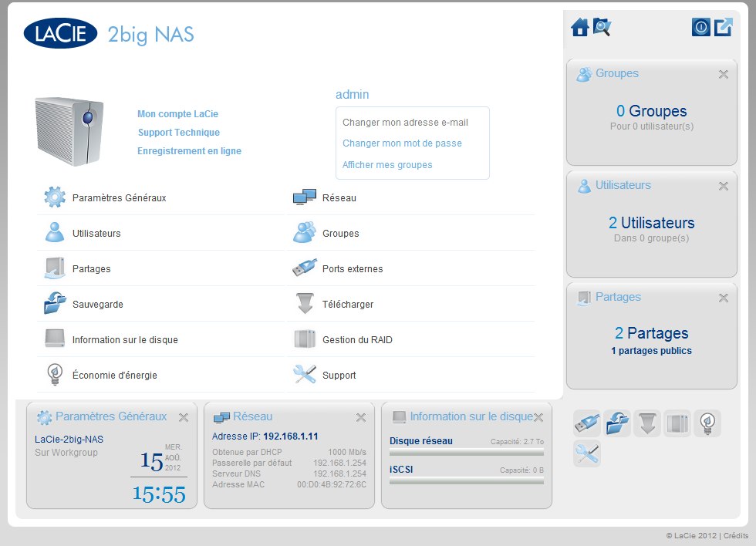The image size is (756, 546).
Task: Click the Groupes people icon in menu
Action: tap(305, 232)
